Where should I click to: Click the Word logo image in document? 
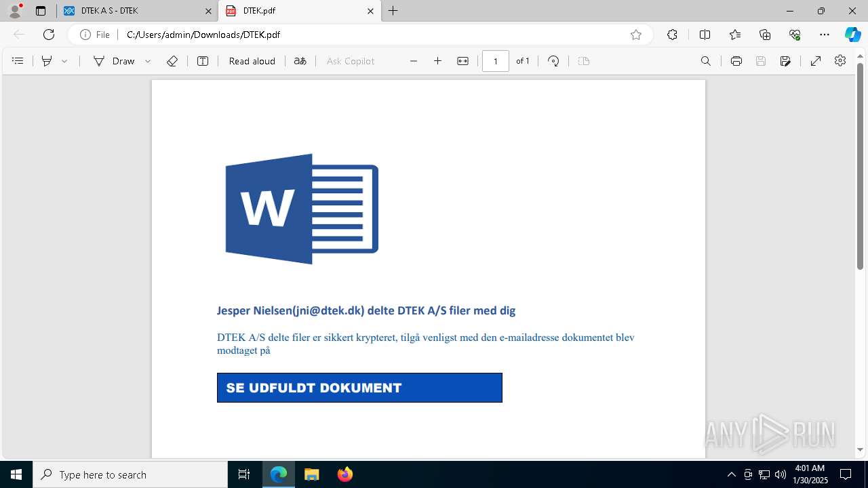(x=302, y=209)
